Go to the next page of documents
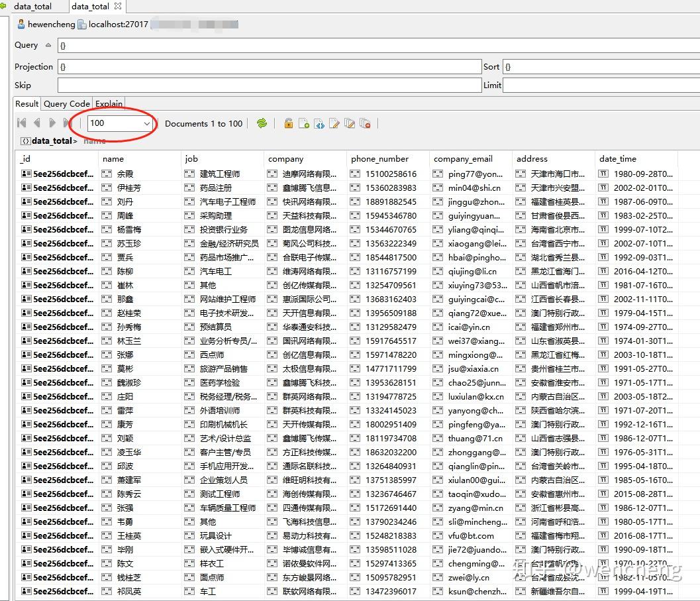Viewport: 700px width, 601px height. click(52, 123)
